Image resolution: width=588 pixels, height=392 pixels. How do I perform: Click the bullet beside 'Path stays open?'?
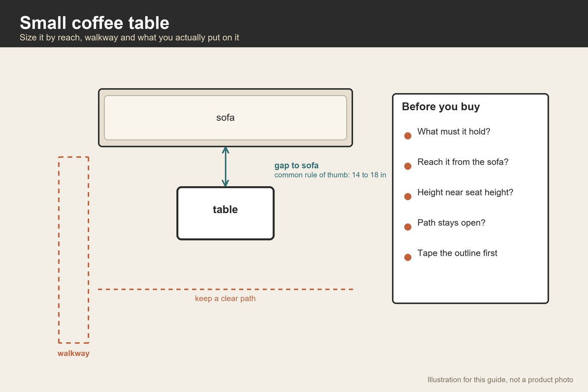pos(407,227)
